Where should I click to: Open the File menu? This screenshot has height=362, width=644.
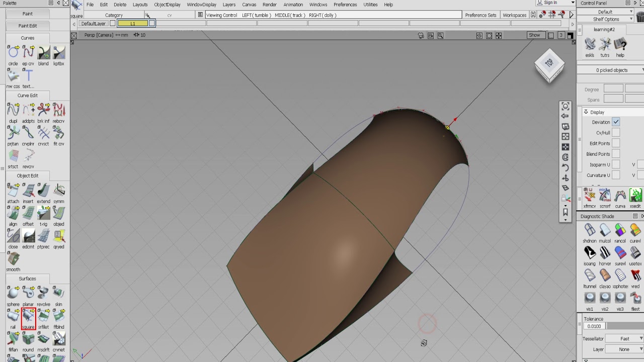click(90, 5)
